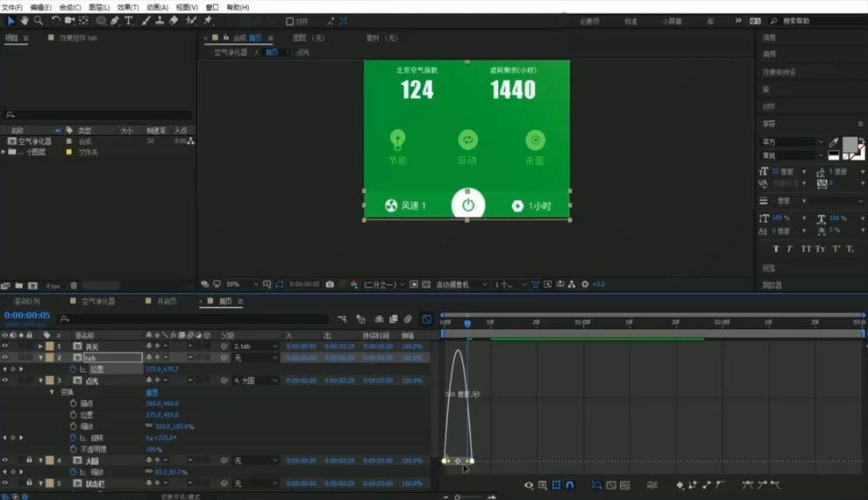Viewport: 868px width, 500px height.
Task: Select the Unified Camera tool
Action: [x=69, y=20]
